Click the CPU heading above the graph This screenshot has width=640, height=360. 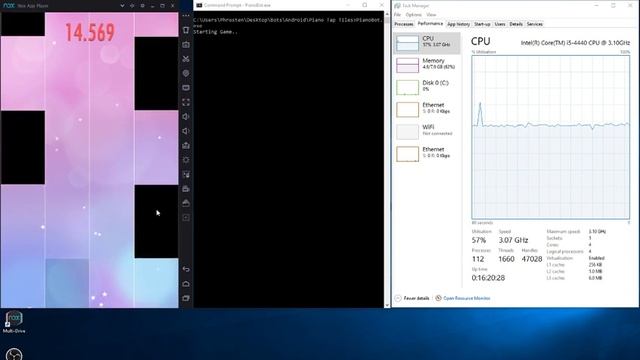click(x=480, y=41)
